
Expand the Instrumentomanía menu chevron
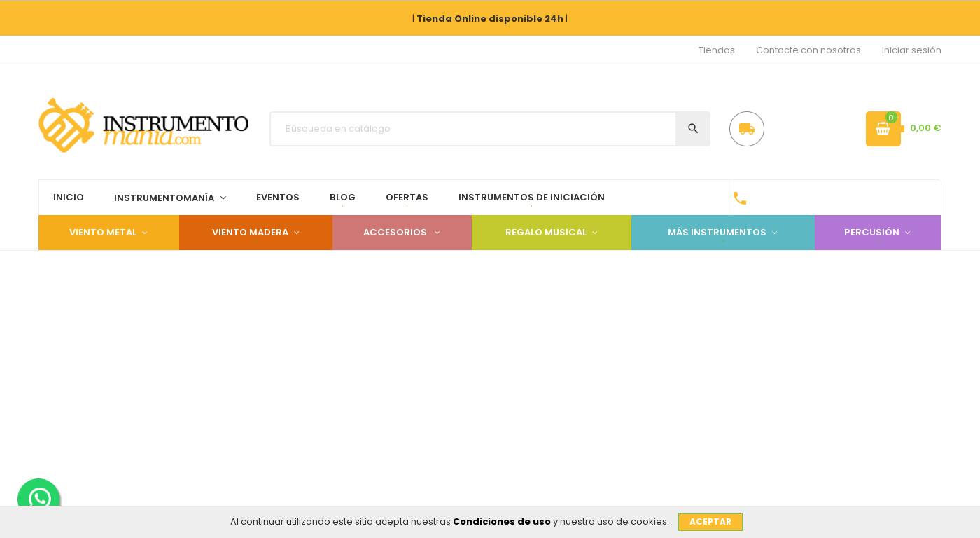point(223,198)
